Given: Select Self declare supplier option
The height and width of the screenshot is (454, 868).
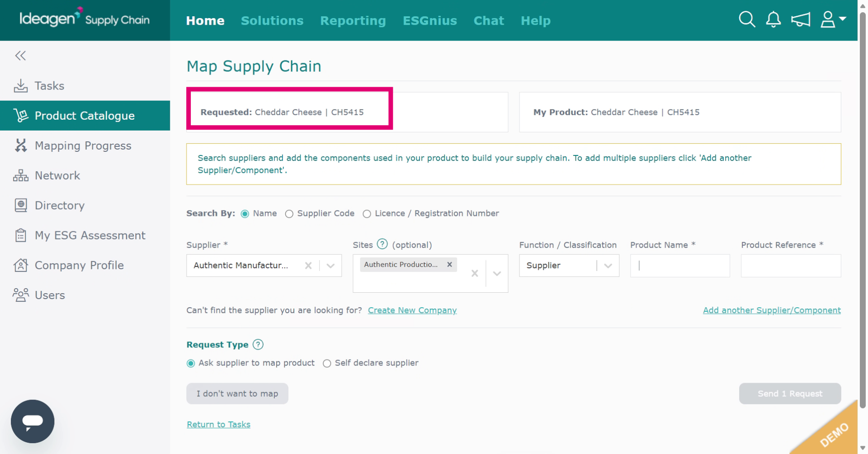Looking at the screenshot, I should coord(327,363).
